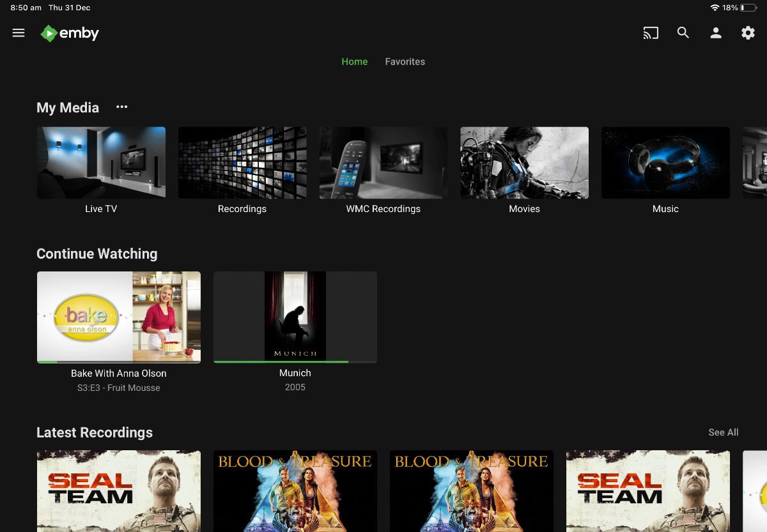Open the Munich title link
This screenshot has height=532, width=767.
pos(295,373)
